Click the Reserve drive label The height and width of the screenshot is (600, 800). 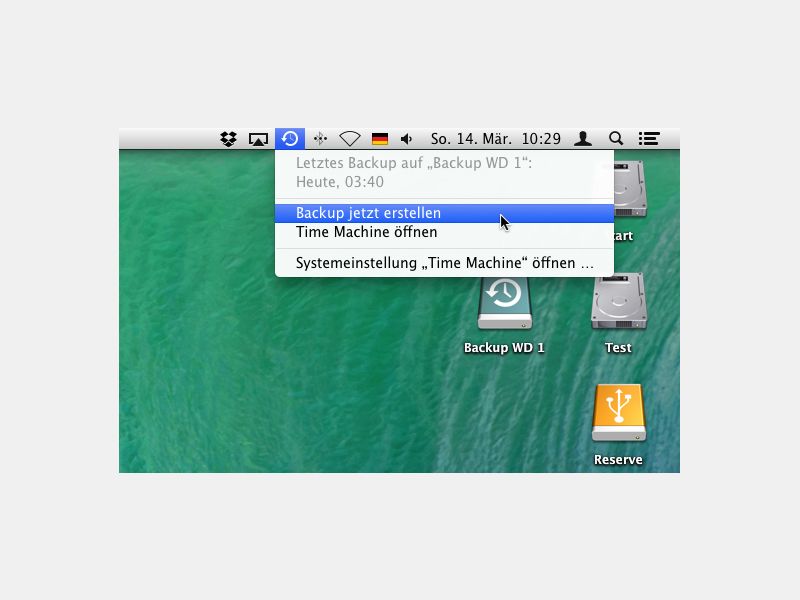click(x=618, y=460)
